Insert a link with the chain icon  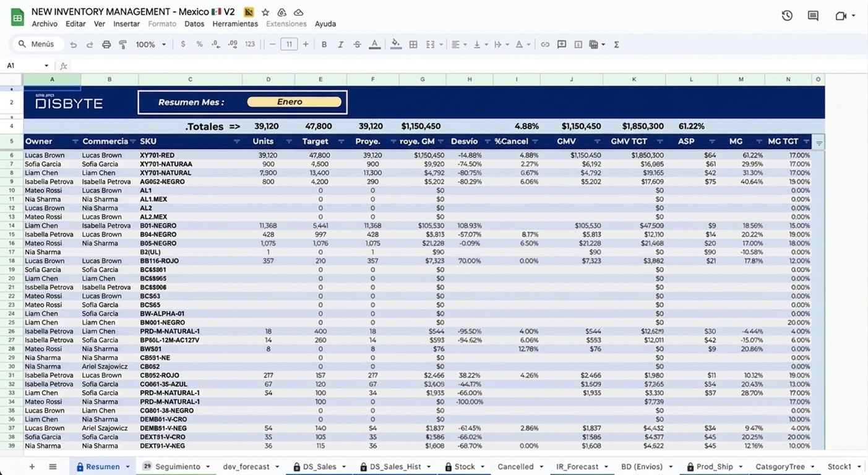tap(545, 45)
